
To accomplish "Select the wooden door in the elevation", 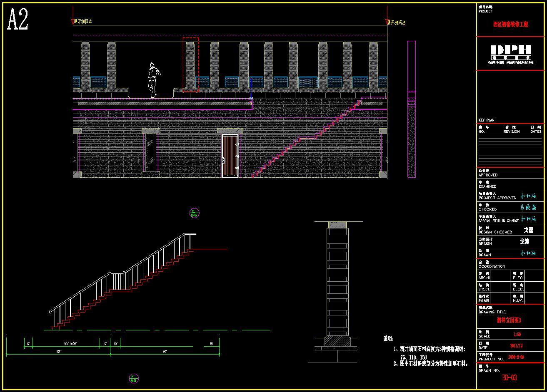I will [230, 156].
